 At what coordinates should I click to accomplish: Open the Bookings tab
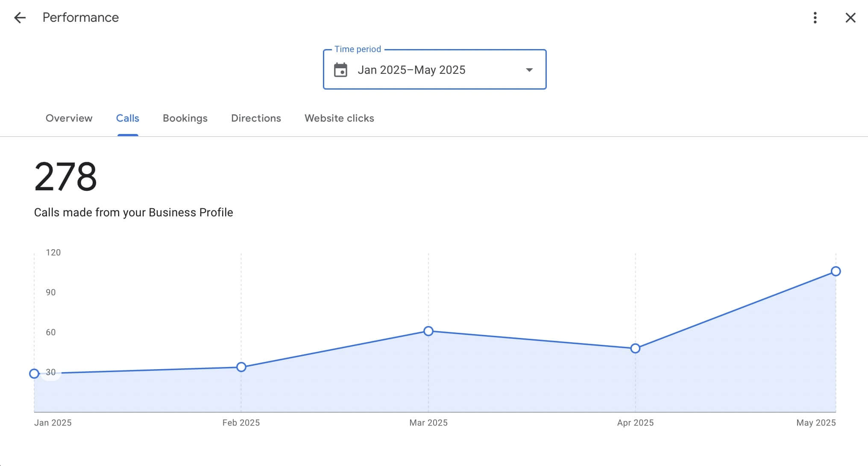pos(185,118)
